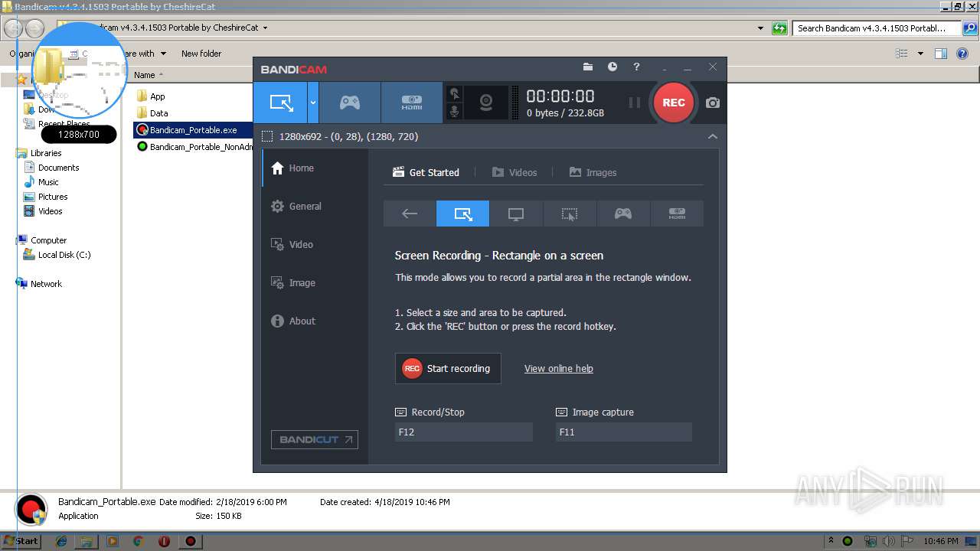Open Image settings in sidebar
The height and width of the screenshot is (551, 980).
[x=315, y=283]
